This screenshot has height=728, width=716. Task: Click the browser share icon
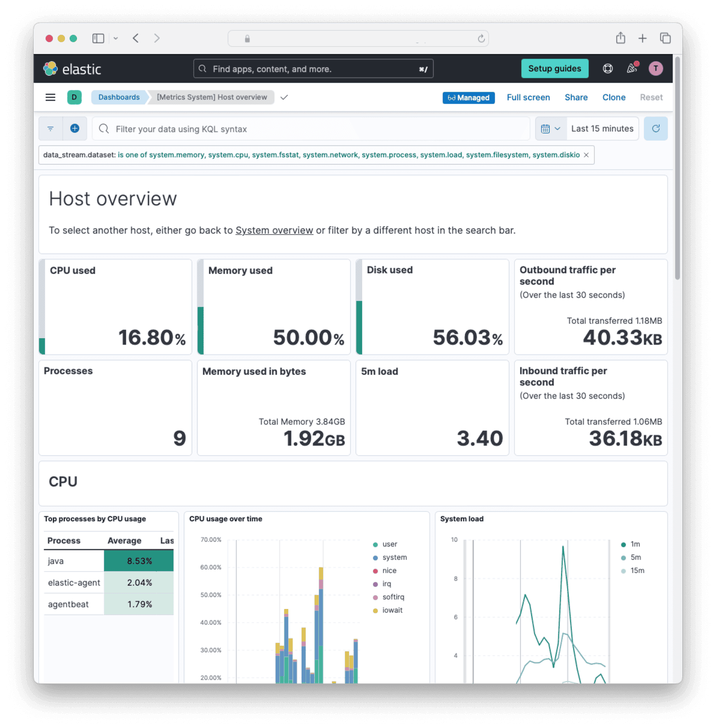[x=620, y=38]
